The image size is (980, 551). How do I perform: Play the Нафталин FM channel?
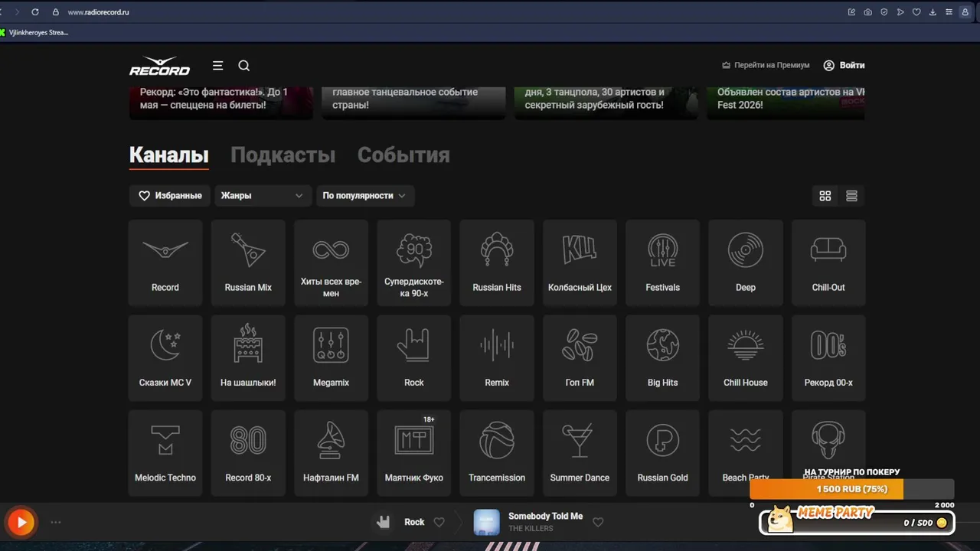point(331,453)
